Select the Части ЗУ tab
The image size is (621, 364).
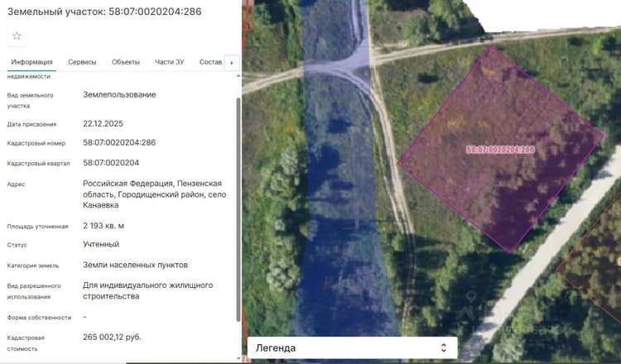pyautogui.click(x=170, y=62)
